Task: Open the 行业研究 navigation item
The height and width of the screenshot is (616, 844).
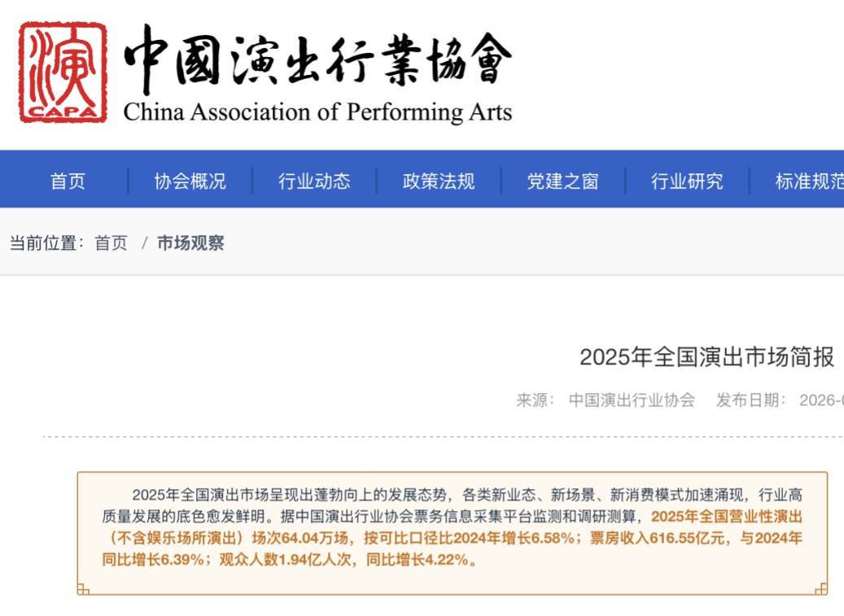Action: click(687, 181)
